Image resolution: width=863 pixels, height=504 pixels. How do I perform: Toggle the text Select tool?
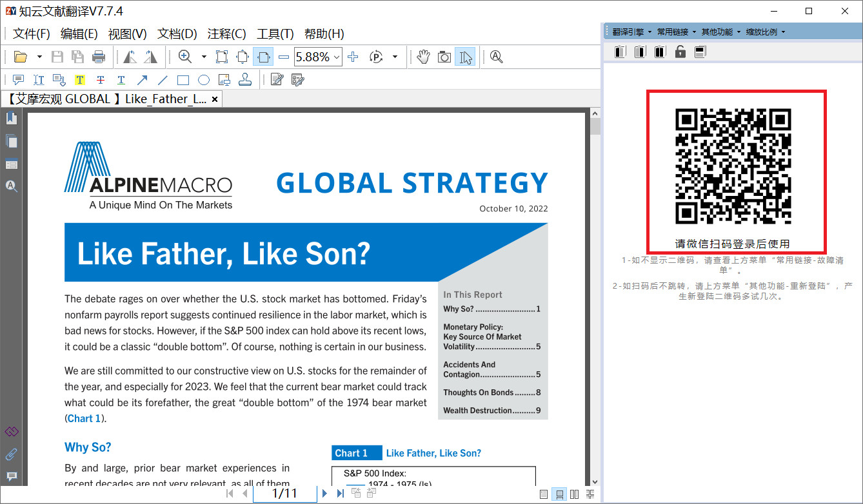click(x=465, y=57)
